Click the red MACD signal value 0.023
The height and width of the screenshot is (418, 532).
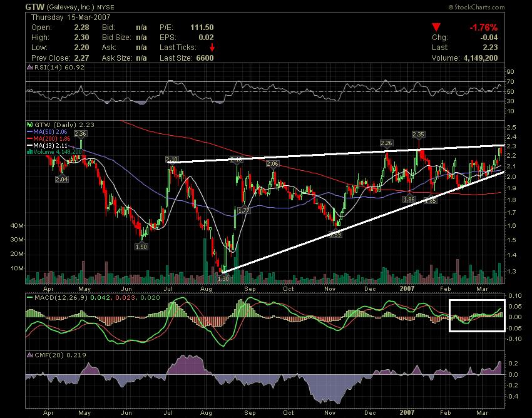125,298
